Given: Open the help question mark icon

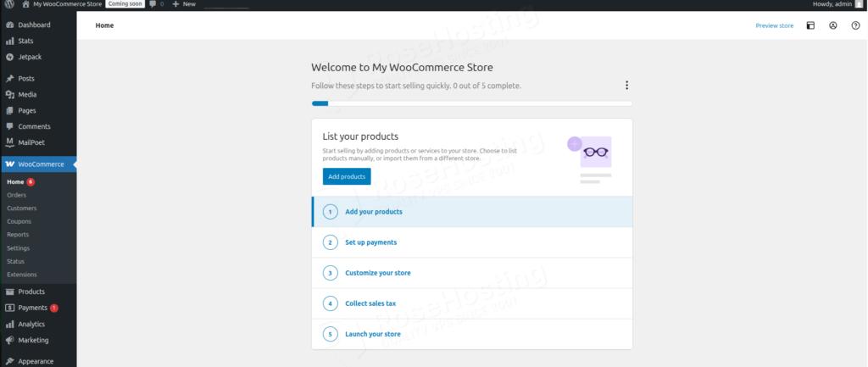Looking at the screenshot, I should 855,25.
